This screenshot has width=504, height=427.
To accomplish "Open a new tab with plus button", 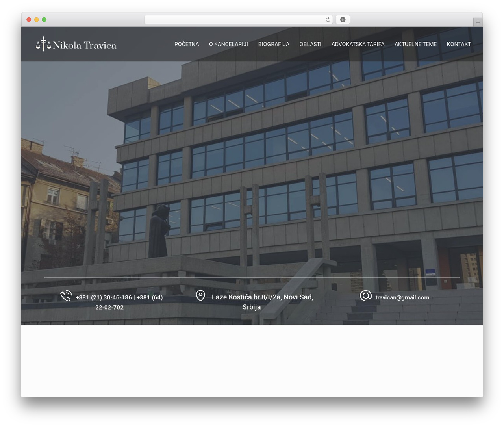I will 478,22.
